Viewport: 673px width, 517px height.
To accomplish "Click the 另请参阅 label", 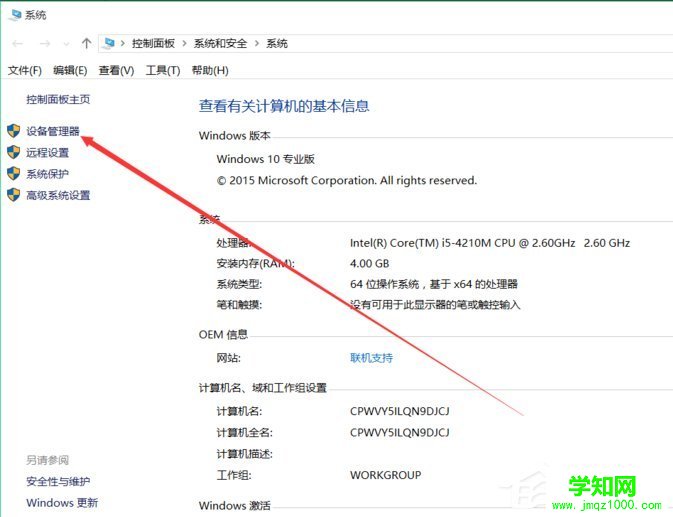I will (48, 460).
